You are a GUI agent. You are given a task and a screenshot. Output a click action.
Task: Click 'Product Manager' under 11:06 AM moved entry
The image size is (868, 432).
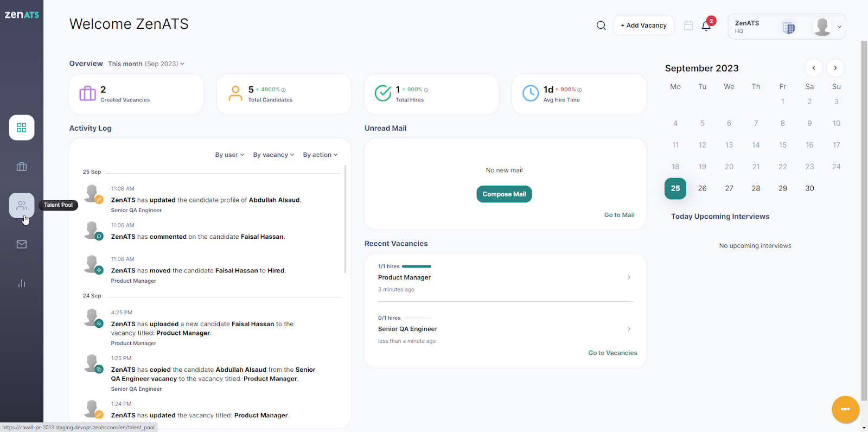[133, 281]
